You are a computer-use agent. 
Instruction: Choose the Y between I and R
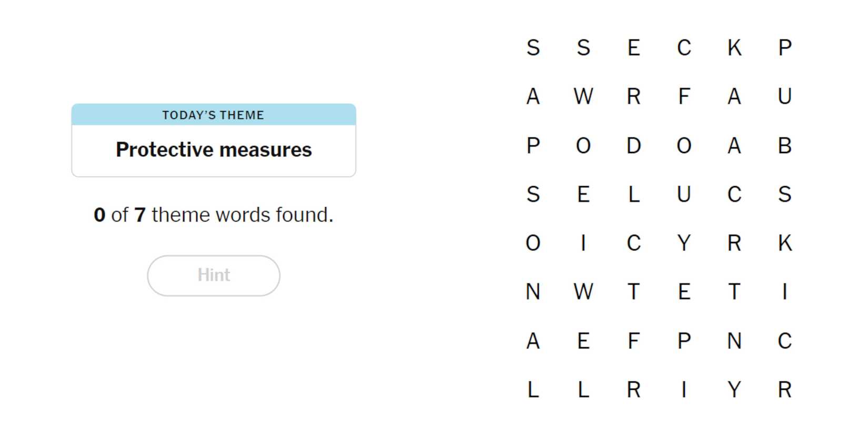tap(734, 390)
